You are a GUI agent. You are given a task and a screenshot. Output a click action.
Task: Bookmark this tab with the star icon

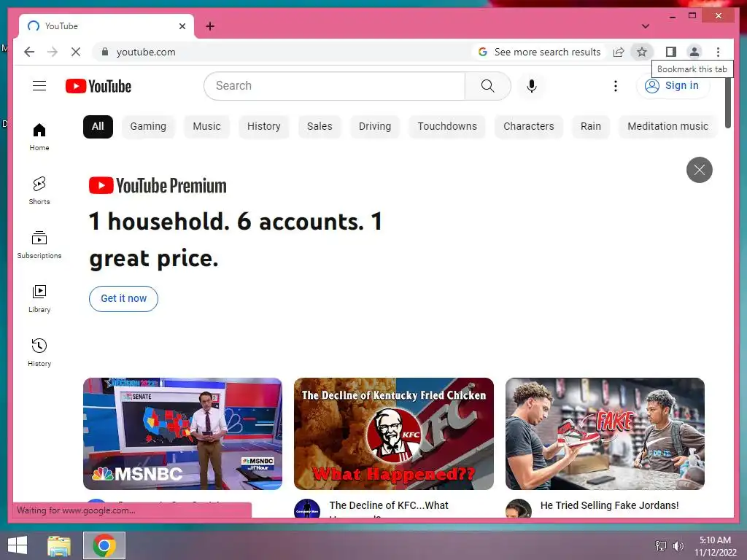pos(642,52)
